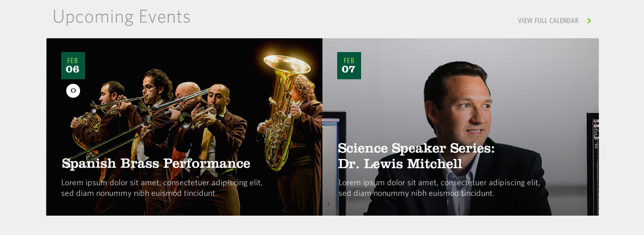Select the FEB 07 date badge
Viewport: 644px width, 235px height.
coord(349,65)
